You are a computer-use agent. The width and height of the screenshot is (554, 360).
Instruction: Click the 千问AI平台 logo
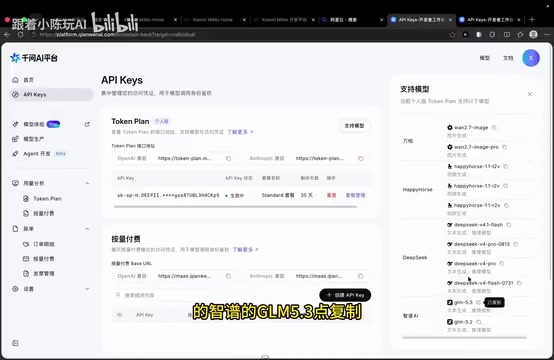pyautogui.click(x=34, y=58)
